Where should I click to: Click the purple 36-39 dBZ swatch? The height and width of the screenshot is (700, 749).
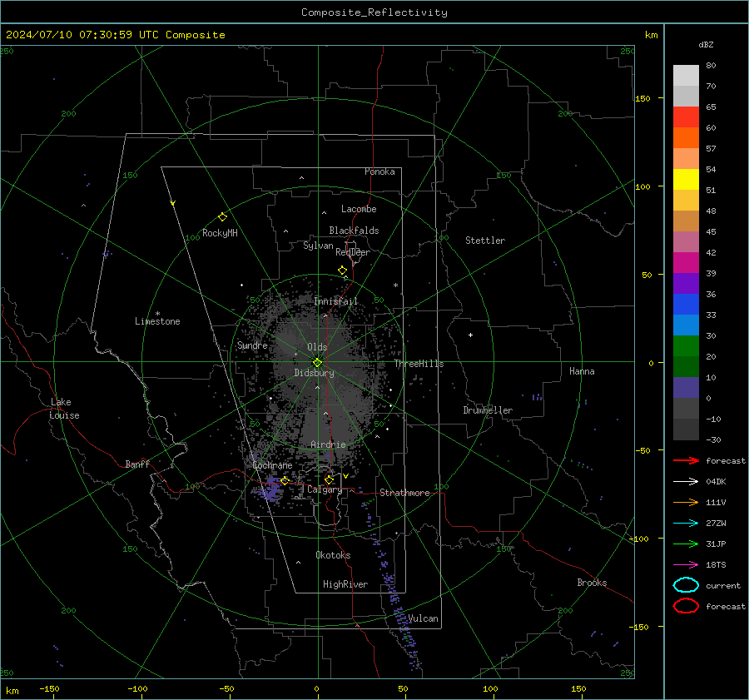pyautogui.click(x=686, y=283)
